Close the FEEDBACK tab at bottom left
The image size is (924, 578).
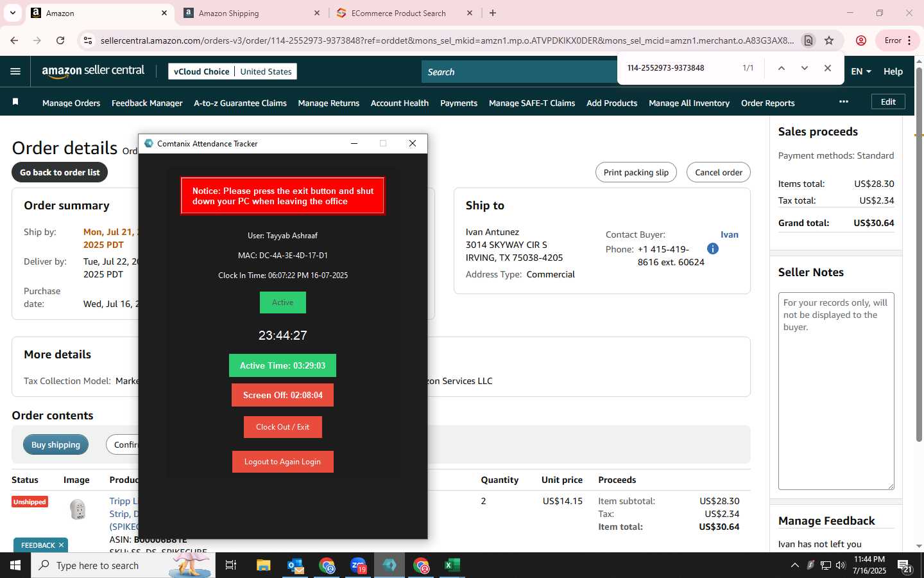point(61,545)
